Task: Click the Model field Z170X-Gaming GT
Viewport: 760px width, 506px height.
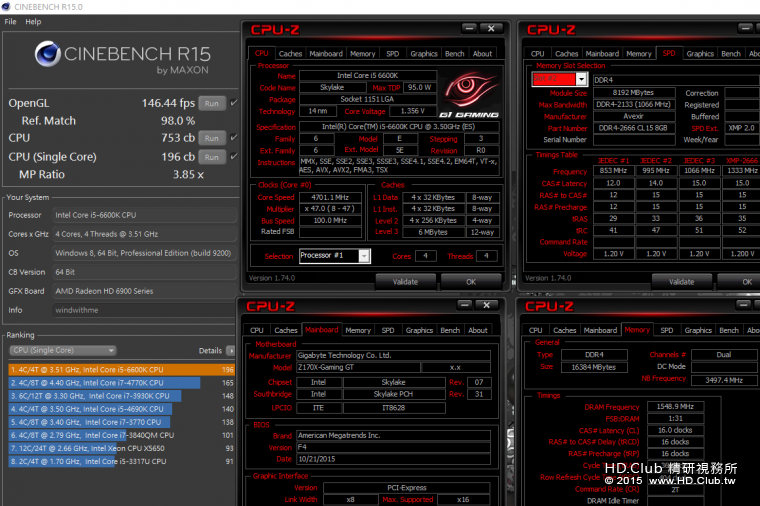Action: [358, 367]
